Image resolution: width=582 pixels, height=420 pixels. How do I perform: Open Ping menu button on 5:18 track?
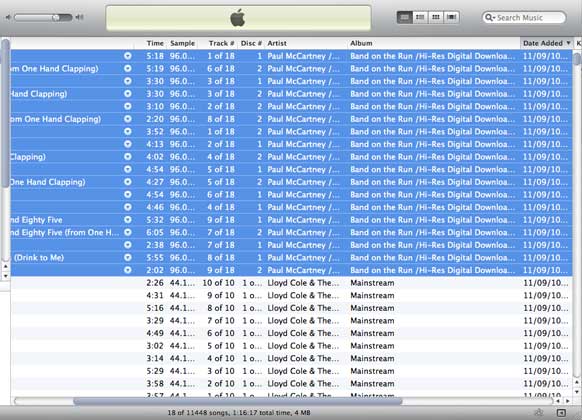coord(128,56)
